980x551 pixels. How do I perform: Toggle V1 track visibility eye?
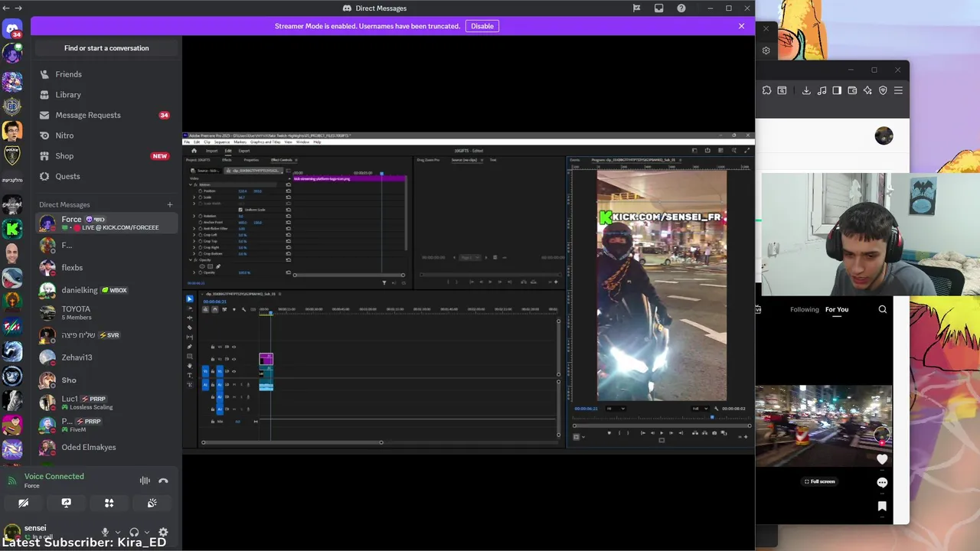[x=234, y=371]
